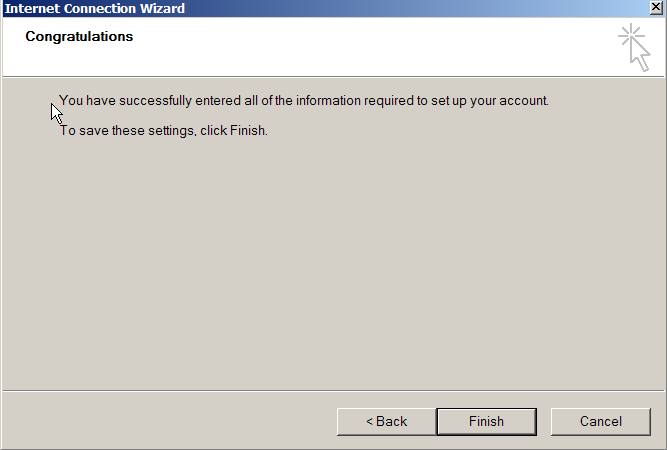Click the separator line above the buttons

coord(334,390)
